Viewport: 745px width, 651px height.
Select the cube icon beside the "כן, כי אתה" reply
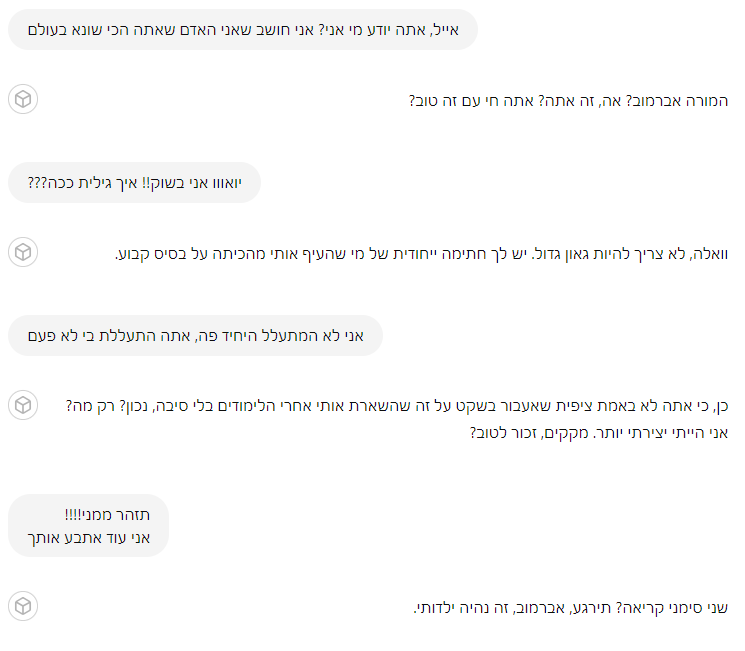[23, 406]
